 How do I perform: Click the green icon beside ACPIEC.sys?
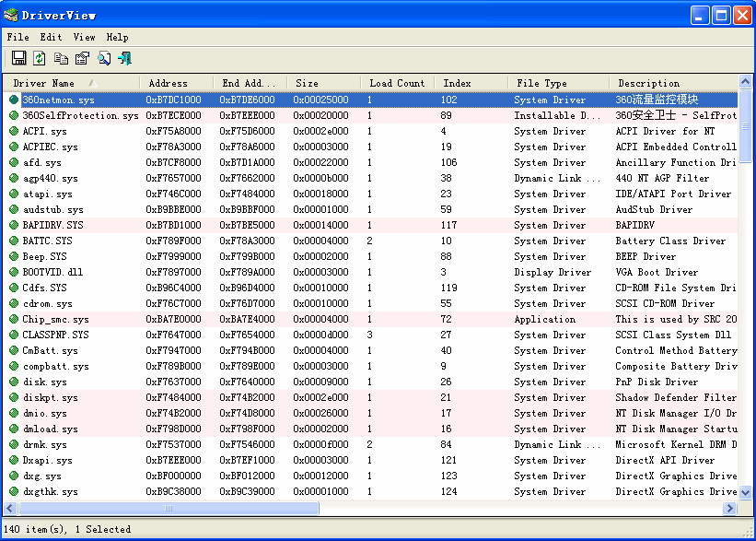pos(14,147)
